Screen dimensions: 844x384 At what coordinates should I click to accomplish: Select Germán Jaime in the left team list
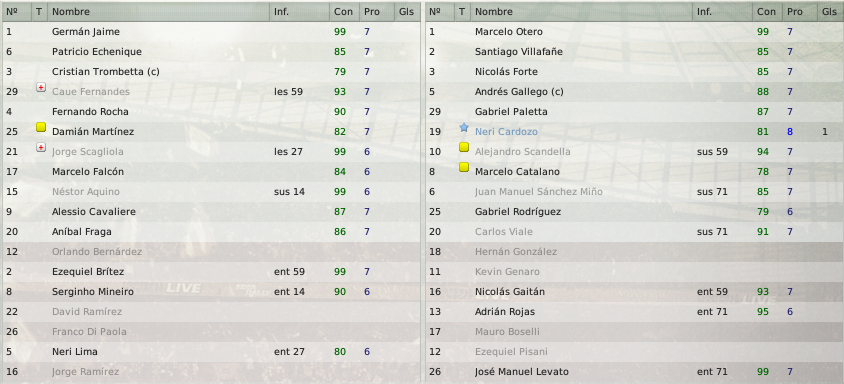(211, 32)
